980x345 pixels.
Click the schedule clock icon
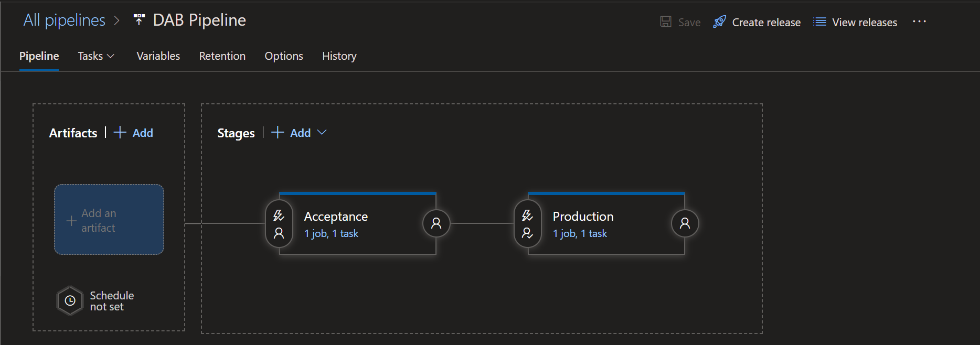point(70,301)
